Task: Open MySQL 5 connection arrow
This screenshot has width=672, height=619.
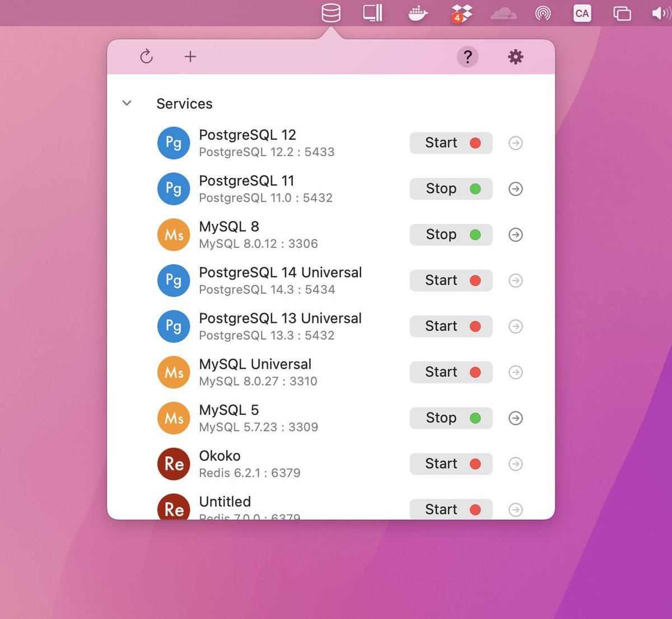Action: (516, 419)
